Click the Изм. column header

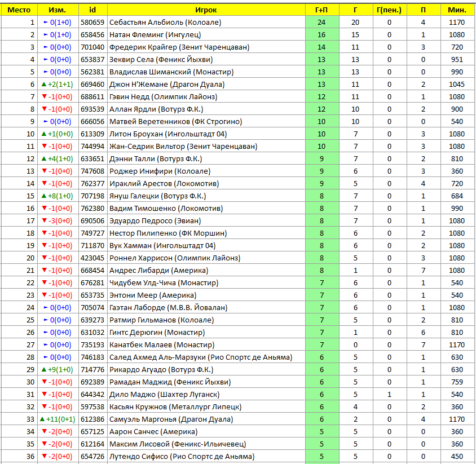58,10
